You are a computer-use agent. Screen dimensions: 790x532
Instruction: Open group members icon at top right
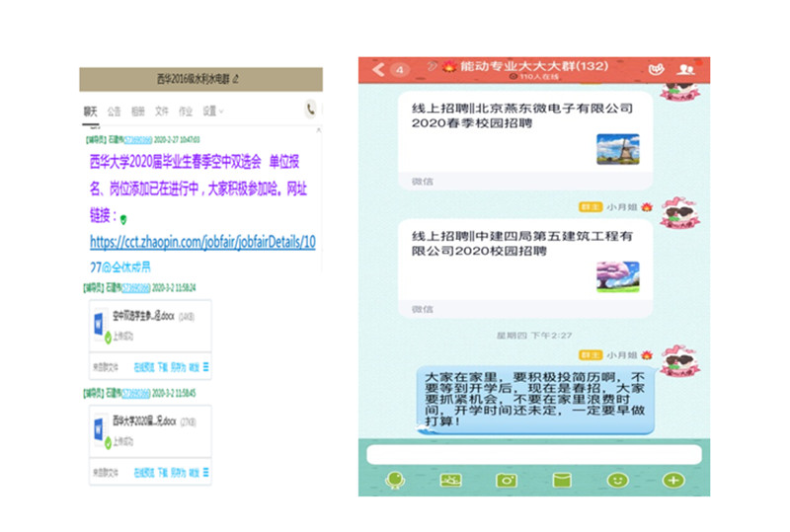click(x=685, y=69)
